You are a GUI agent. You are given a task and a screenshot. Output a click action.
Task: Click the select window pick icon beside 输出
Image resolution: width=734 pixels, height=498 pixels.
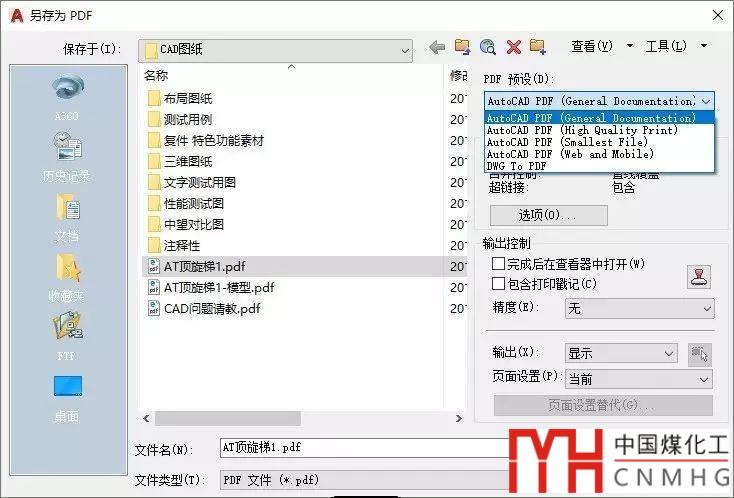coord(700,354)
